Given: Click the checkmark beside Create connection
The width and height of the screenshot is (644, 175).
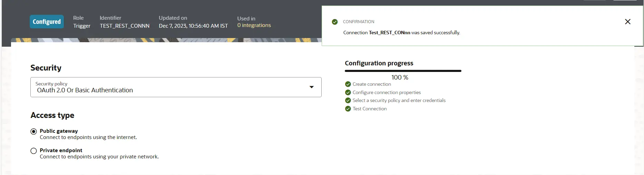Looking at the screenshot, I should 348,84.
